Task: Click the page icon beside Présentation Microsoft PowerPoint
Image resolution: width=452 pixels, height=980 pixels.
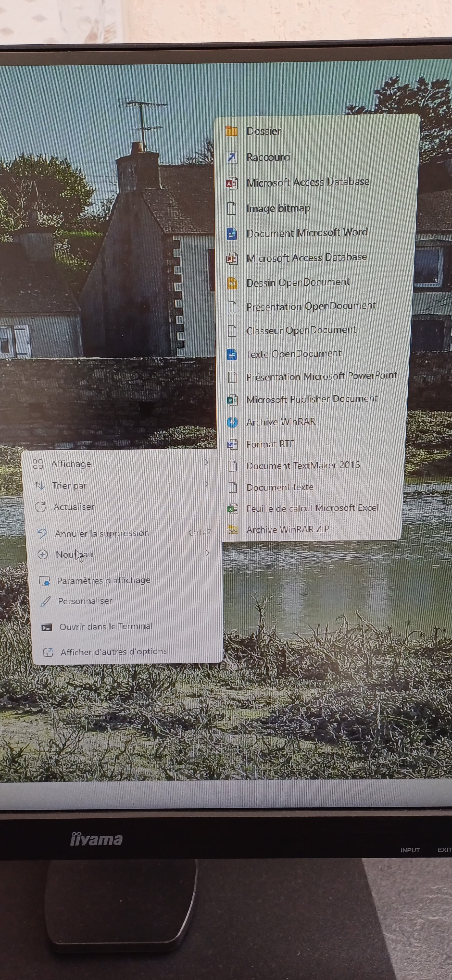Action: point(232,377)
